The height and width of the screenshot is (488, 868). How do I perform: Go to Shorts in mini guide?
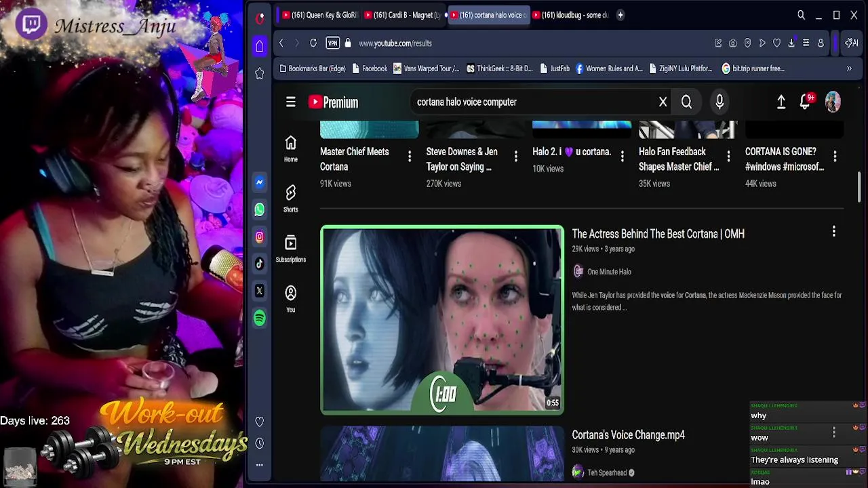pyautogui.click(x=291, y=199)
